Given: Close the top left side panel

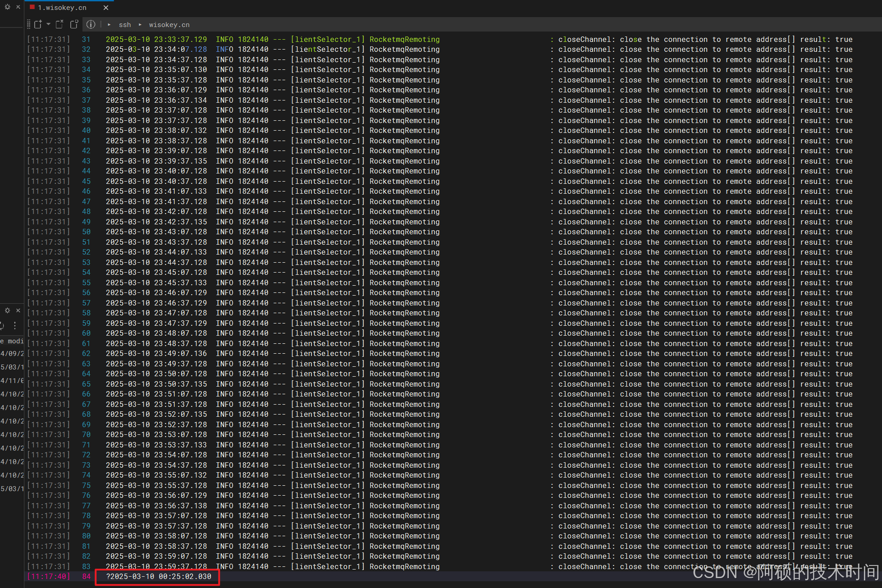Looking at the screenshot, I should [18, 7].
